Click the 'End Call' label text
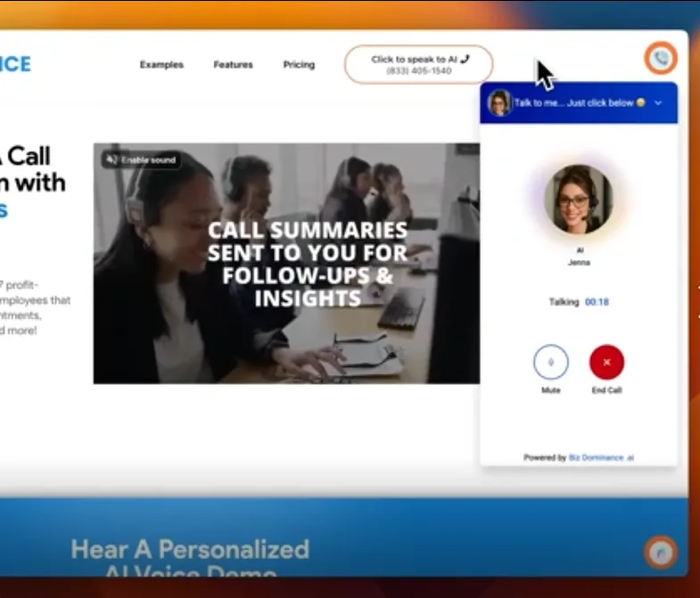This screenshot has width=700, height=598. coord(606,390)
